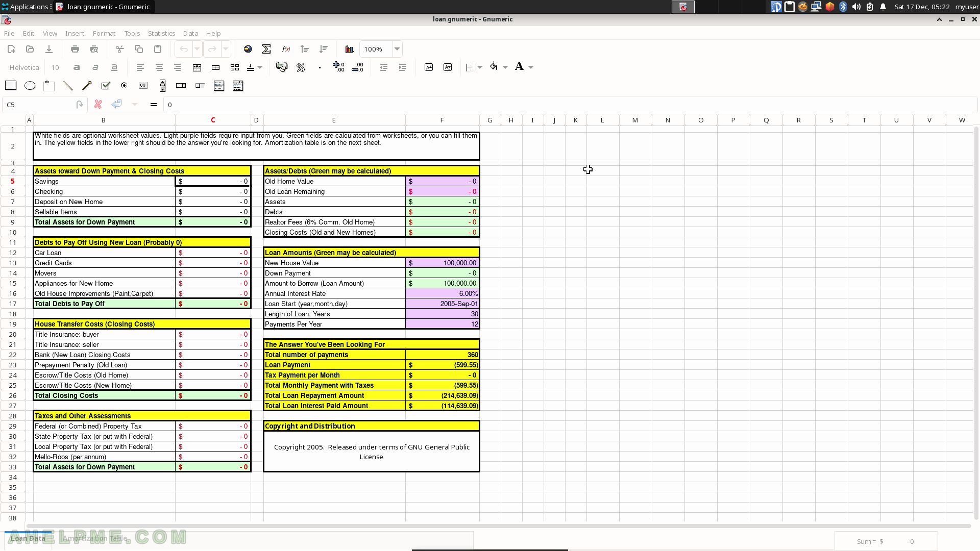This screenshot has width=980, height=551.
Task: Open the File menu
Action: coord(9,33)
